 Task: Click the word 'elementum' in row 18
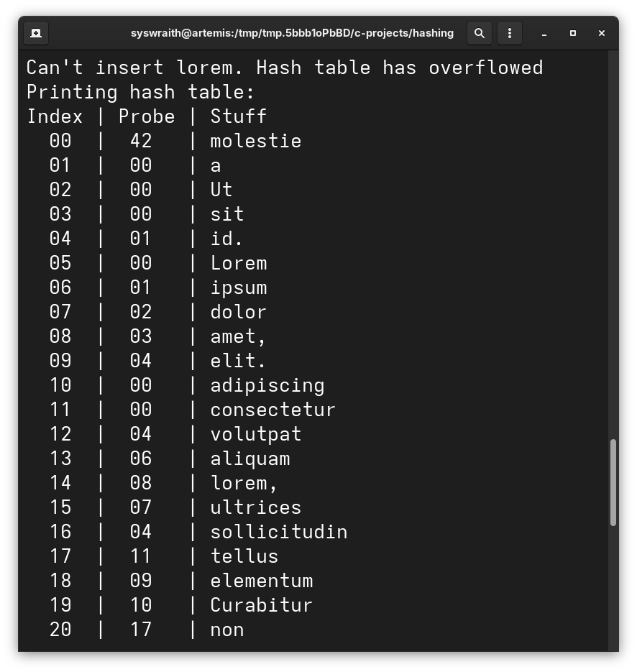pyautogui.click(x=261, y=581)
